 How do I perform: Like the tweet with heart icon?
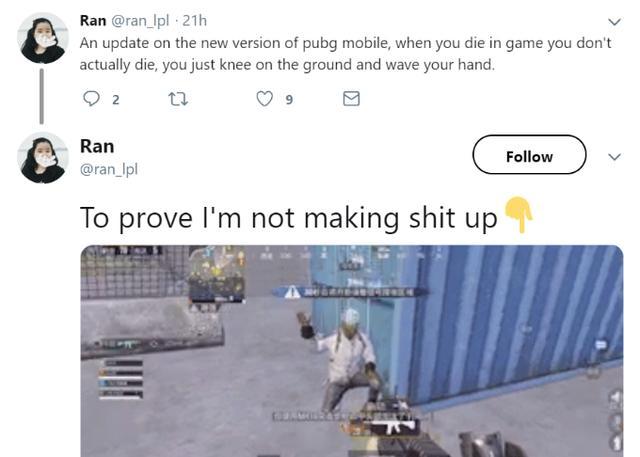(x=264, y=99)
